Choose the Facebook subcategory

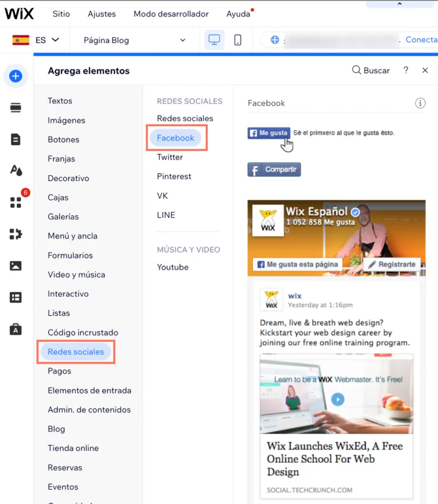point(176,138)
